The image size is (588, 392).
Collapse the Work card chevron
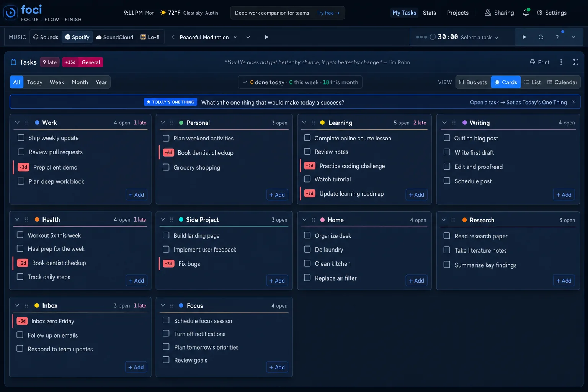pos(17,122)
